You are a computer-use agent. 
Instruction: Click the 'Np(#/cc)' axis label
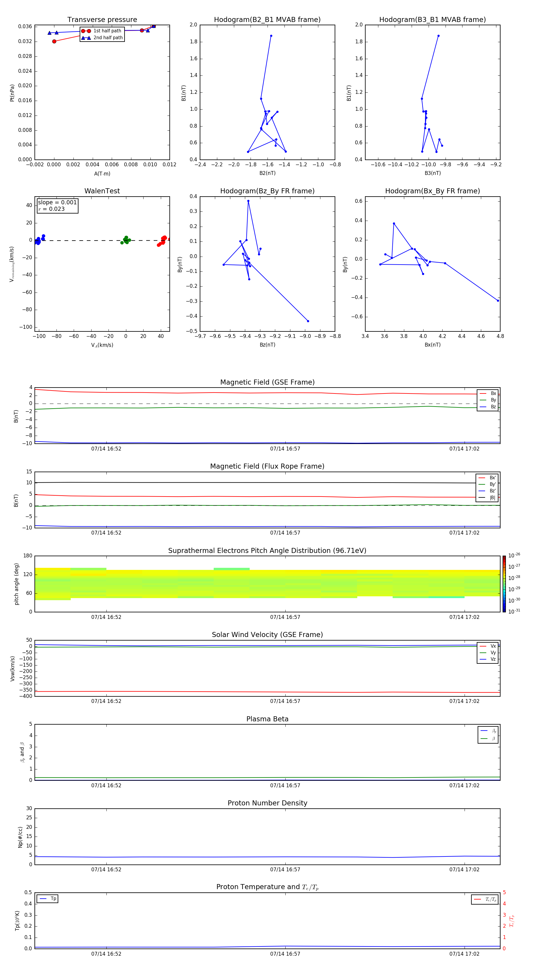(21, 837)
